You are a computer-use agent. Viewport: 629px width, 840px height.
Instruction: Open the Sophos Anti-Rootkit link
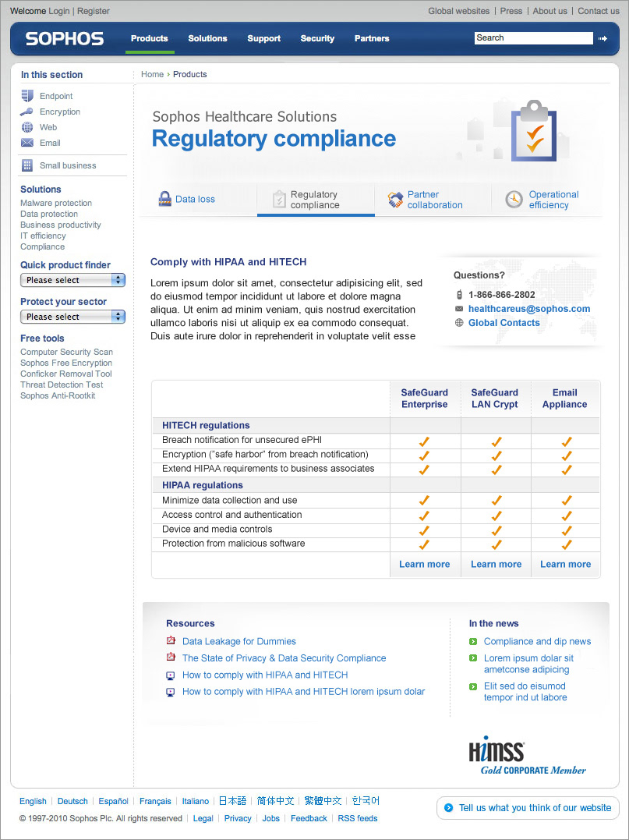click(x=58, y=396)
